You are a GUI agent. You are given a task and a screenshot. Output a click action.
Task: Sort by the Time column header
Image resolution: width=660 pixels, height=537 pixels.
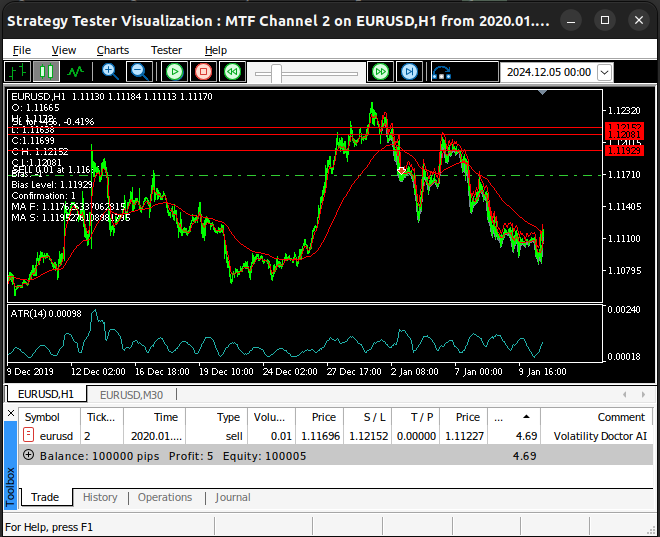(x=154, y=417)
